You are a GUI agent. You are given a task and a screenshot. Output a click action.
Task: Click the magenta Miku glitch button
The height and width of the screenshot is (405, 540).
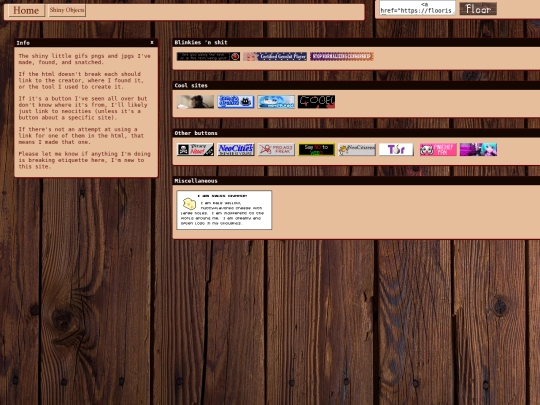(x=478, y=149)
